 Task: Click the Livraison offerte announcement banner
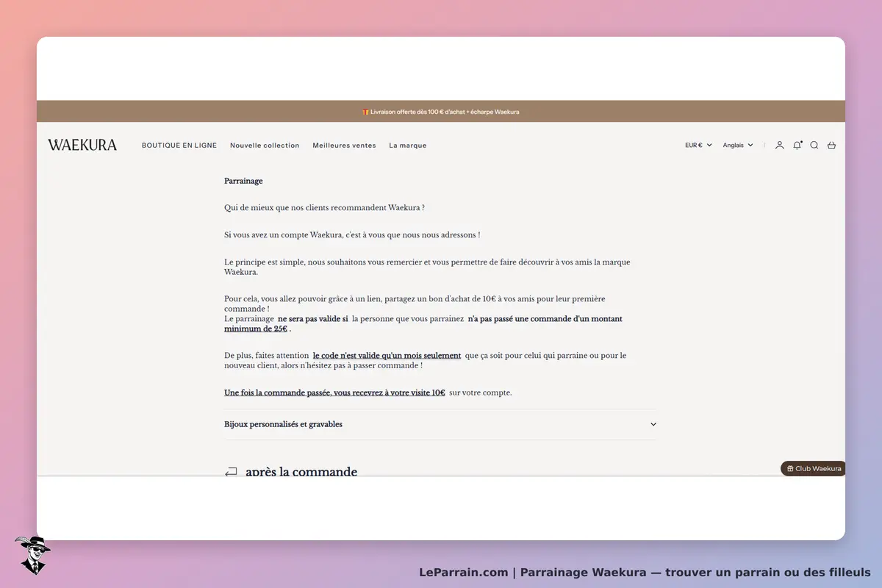[441, 112]
